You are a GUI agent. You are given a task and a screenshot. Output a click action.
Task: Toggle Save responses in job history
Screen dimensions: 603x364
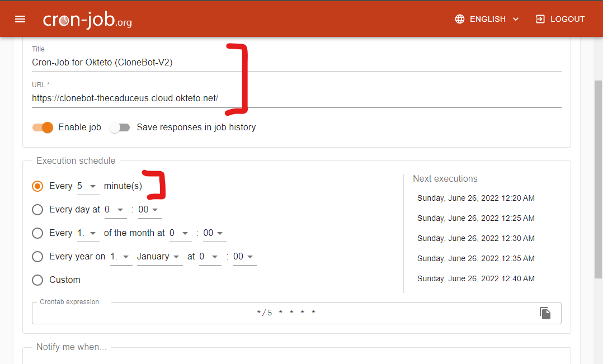point(119,127)
